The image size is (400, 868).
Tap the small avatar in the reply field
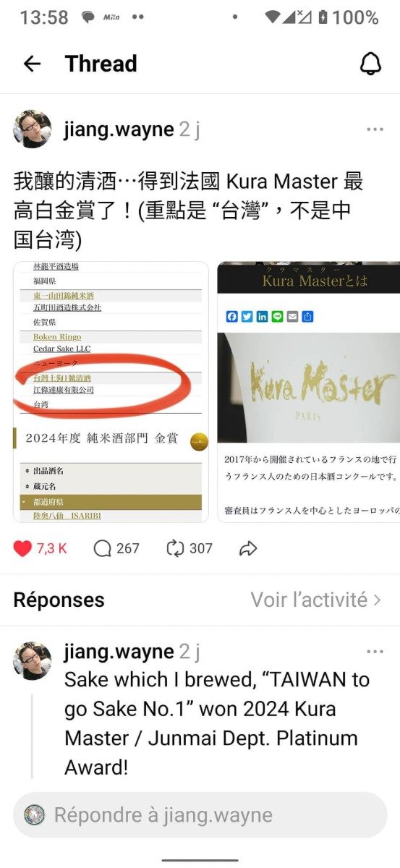click(x=34, y=815)
